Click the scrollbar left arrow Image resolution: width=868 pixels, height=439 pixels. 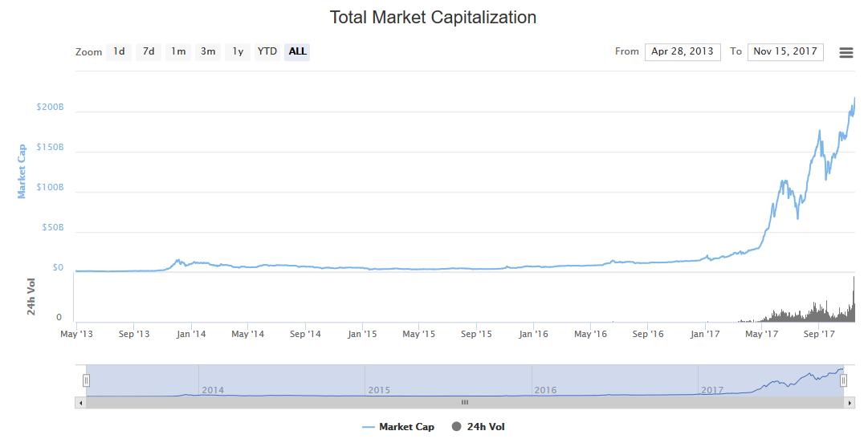point(80,402)
